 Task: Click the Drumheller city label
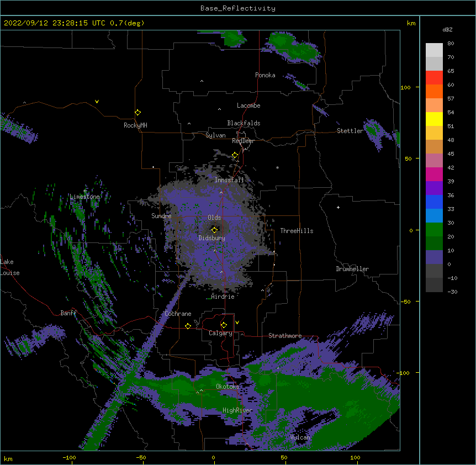(x=352, y=269)
